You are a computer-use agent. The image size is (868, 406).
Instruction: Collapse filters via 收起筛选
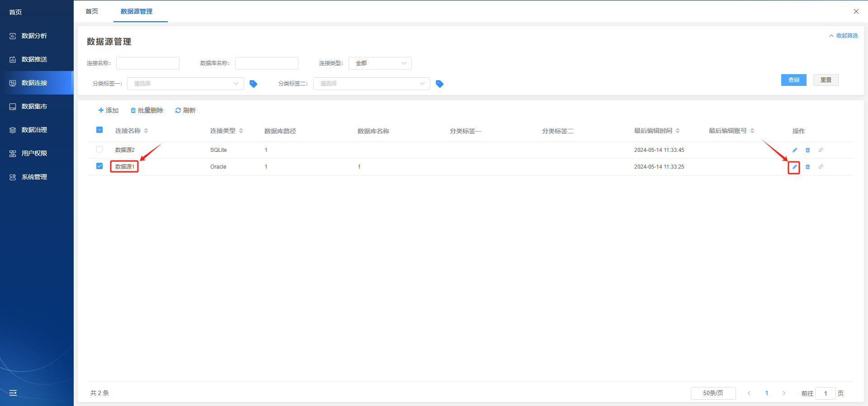[x=844, y=36]
